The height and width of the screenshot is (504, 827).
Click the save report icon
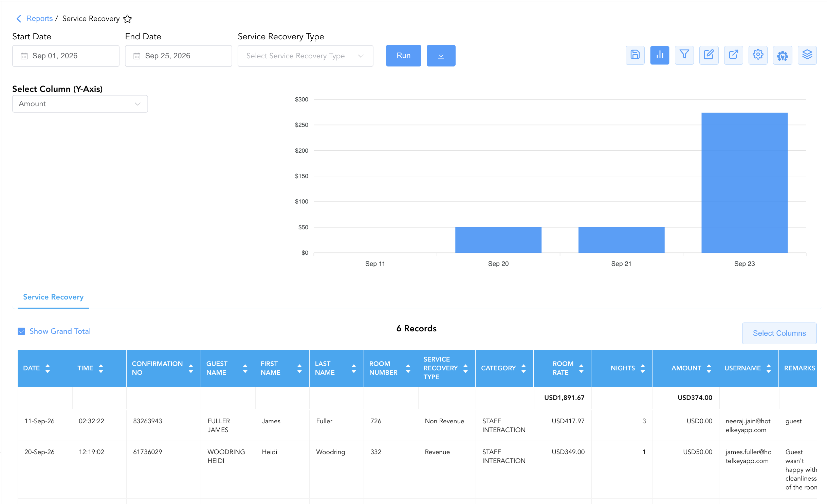point(635,55)
